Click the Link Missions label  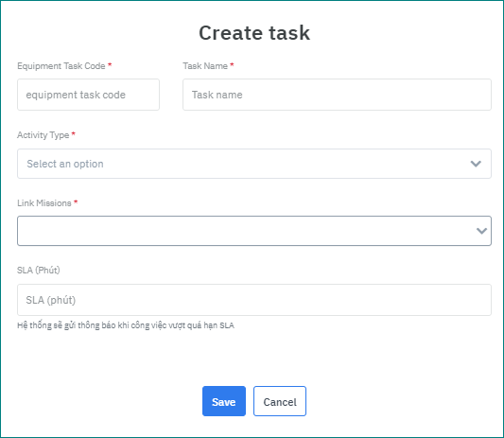[44, 203]
